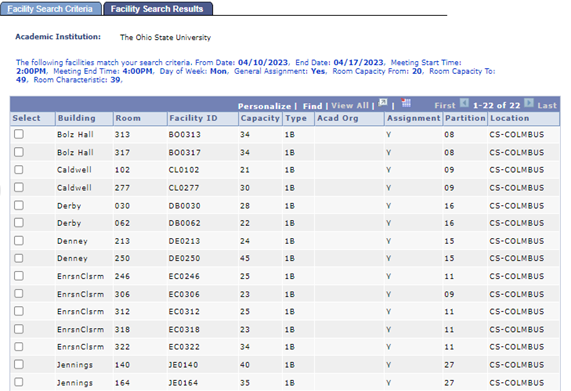Tick the Caldwell 102 checkbox
Image resolution: width=571 pixels, height=391 pixels.
[19, 170]
